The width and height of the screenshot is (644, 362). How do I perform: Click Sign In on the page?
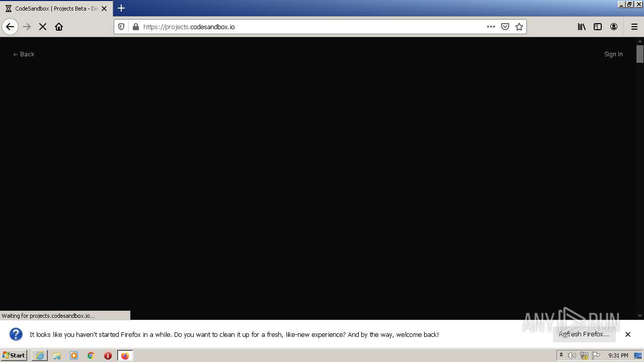[x=613, y=54]
